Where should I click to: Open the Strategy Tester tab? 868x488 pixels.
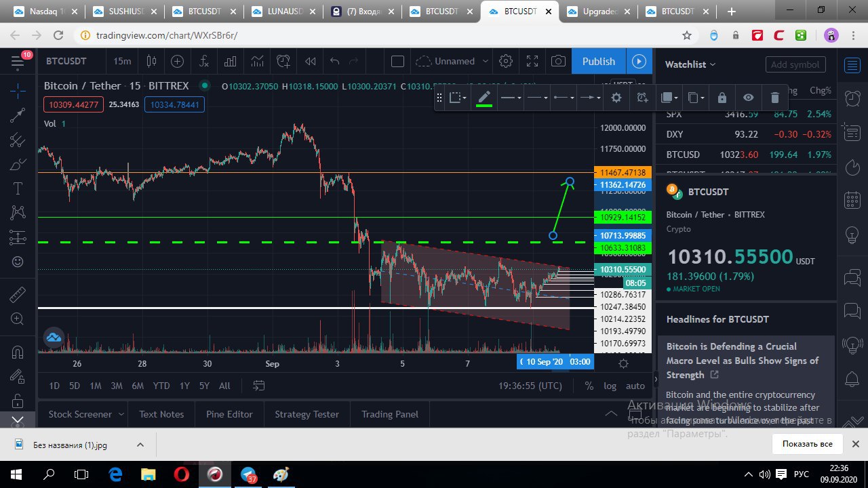[x=307, y=414]
